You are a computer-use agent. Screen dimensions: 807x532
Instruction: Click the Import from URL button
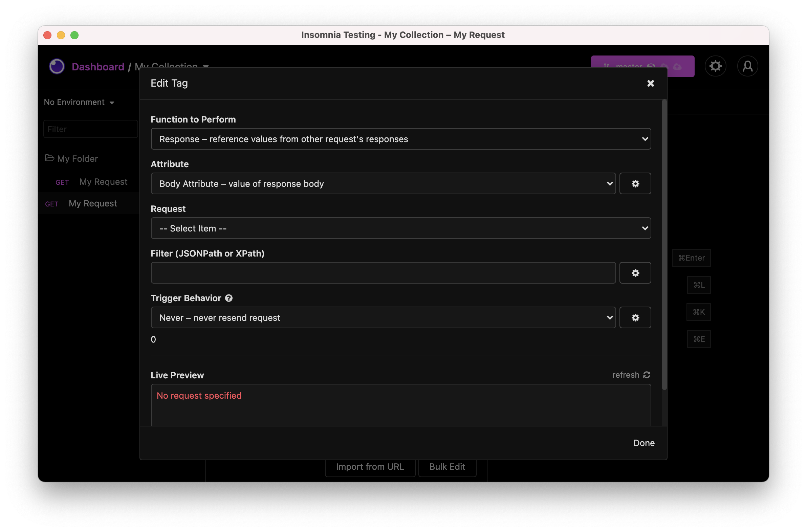370,467
